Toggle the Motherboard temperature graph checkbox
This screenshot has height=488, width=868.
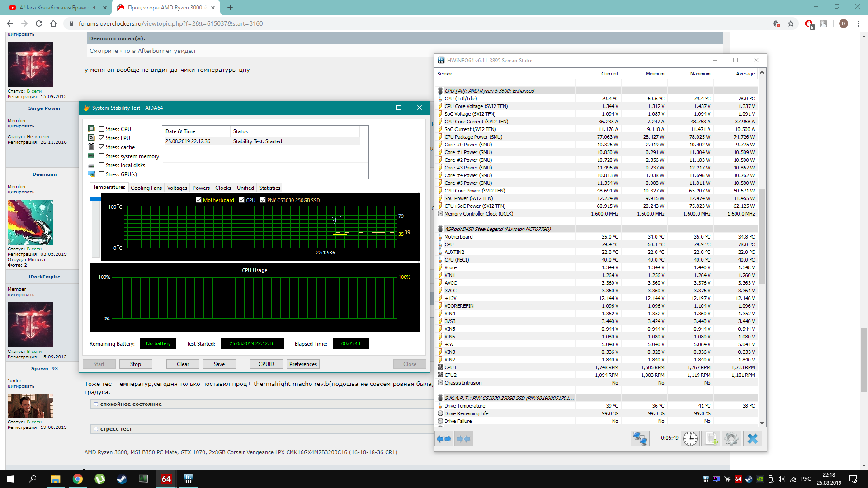coord(198,200)
